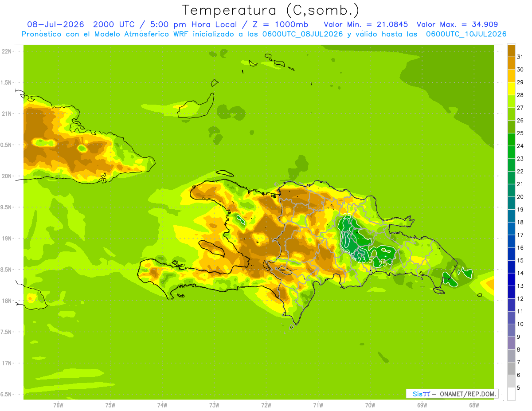Click the brown legend swatch above 31
Viewport: 532px width, 411px height.
point(511,51)
